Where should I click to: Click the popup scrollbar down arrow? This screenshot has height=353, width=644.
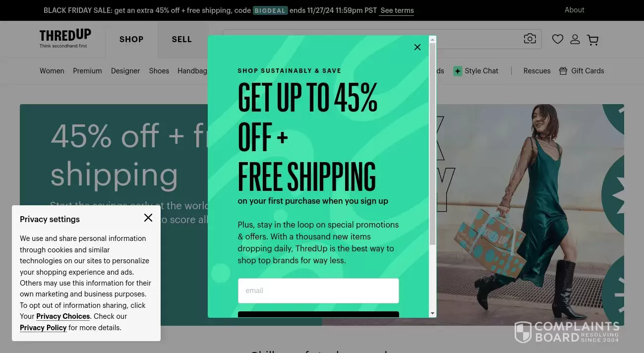tap(433, 313)
